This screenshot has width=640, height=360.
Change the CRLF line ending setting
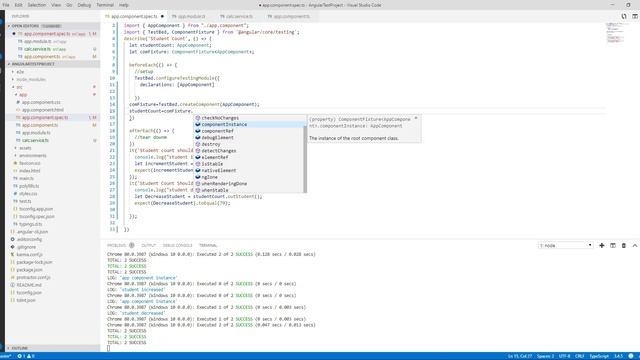pos(580,356)
